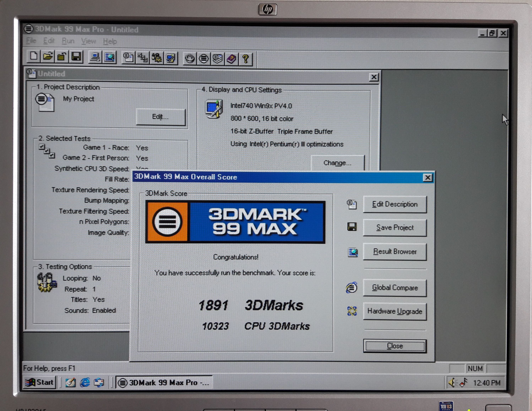Click the Intel740 Win9x PV4.0 text

click(x=261, y=106)
